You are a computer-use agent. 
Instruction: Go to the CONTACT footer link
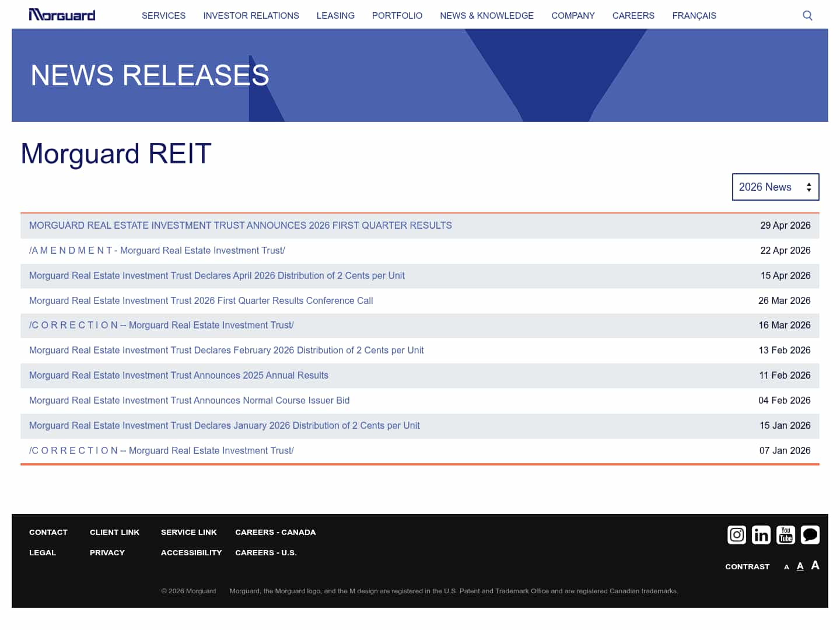click(x=48, y=533)
